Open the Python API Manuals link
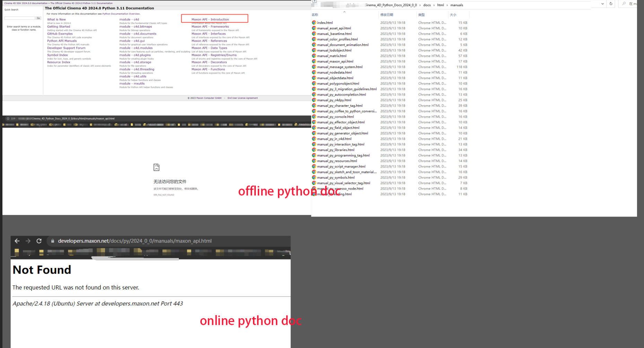The image size is (644, 348). tap(62, 41)
